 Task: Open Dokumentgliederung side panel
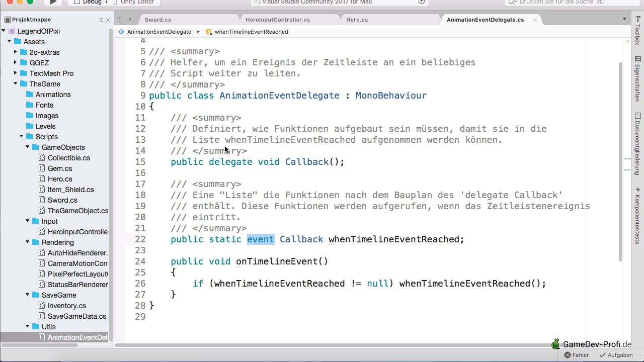tap(637, 144)
